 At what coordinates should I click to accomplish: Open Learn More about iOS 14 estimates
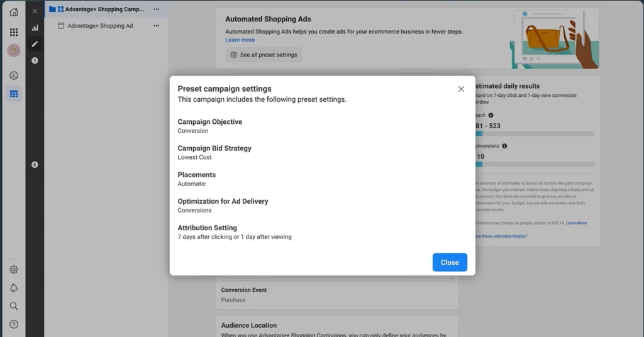click(x=577, y=223)
